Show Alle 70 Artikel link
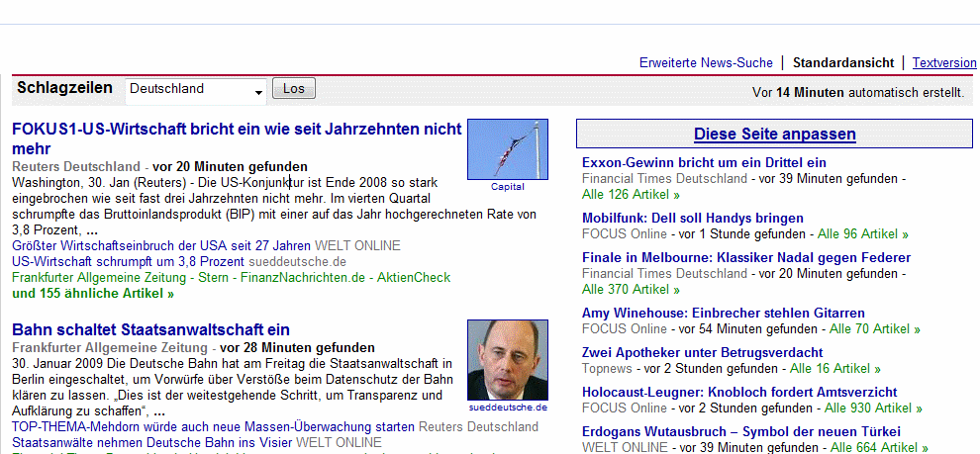 click(874, 329)
